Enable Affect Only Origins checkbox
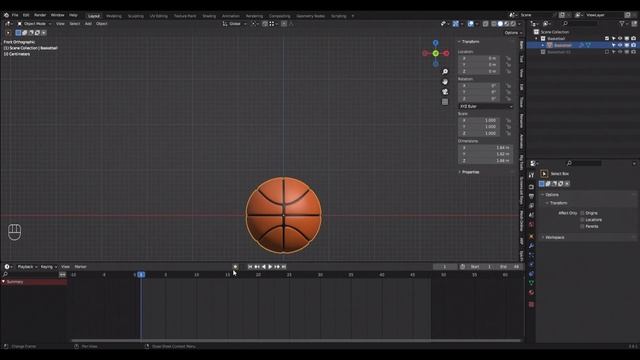640x360 pixels. point(582,213)
